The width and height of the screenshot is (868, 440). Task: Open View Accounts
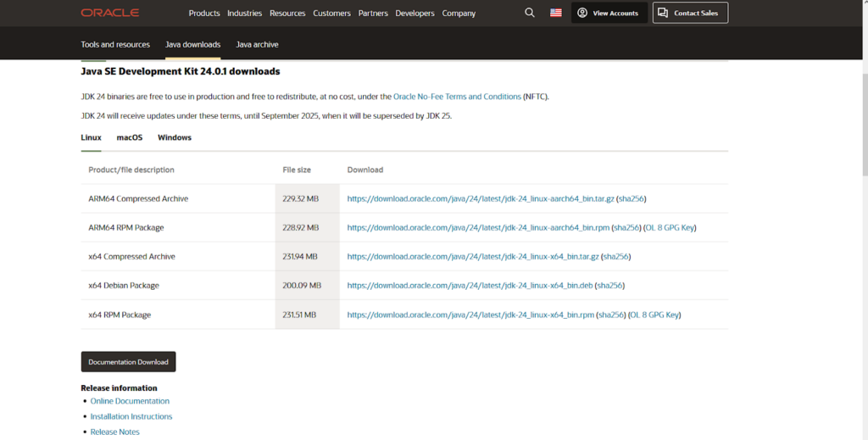point(609,13)
